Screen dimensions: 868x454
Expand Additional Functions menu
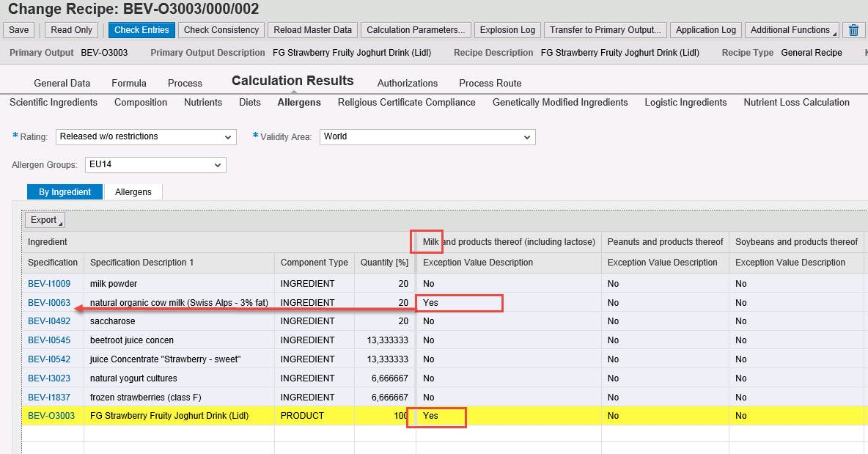(792, 30)
